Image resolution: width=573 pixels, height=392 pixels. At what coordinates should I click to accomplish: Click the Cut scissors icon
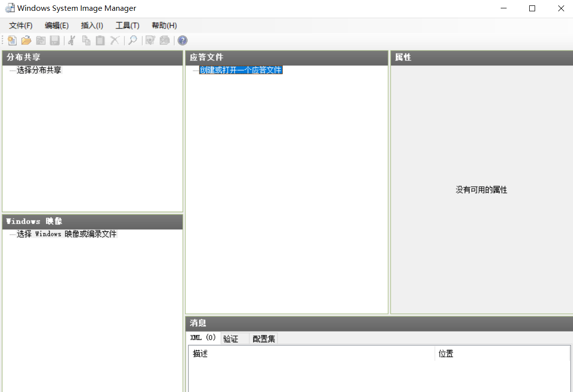click(x=72, y=40)
